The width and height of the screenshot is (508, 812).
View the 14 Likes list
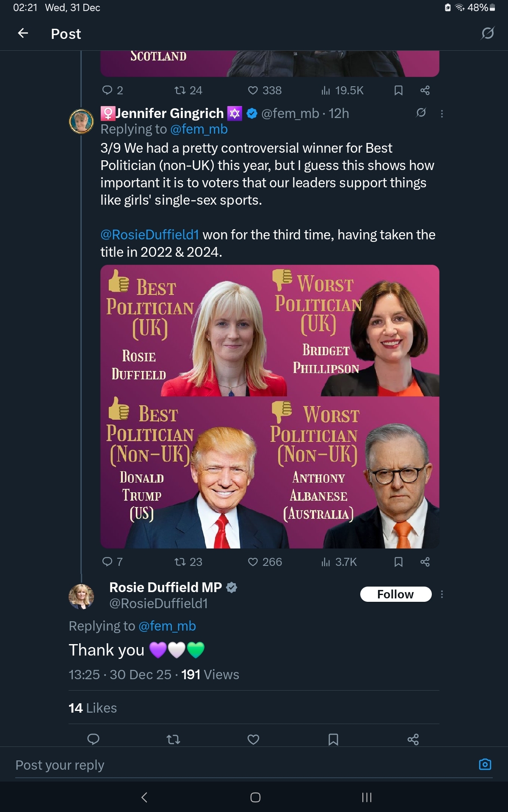pyautogui.click(x=93, y=708)
